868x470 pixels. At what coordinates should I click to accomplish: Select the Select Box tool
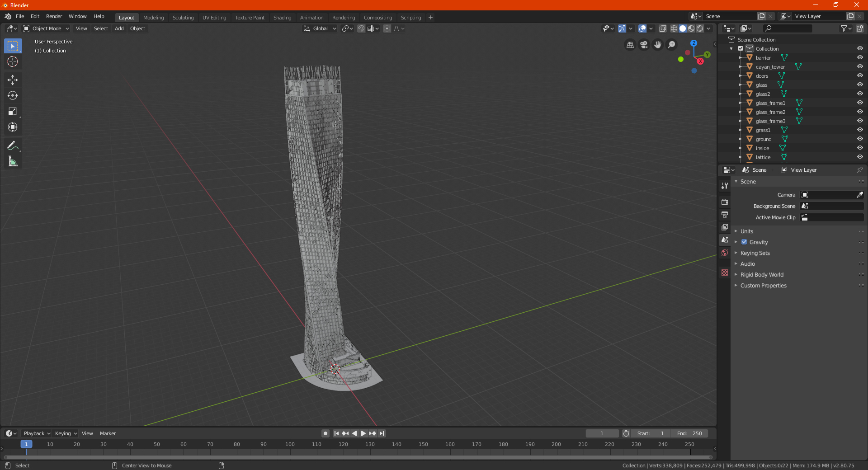click(13, 46)
